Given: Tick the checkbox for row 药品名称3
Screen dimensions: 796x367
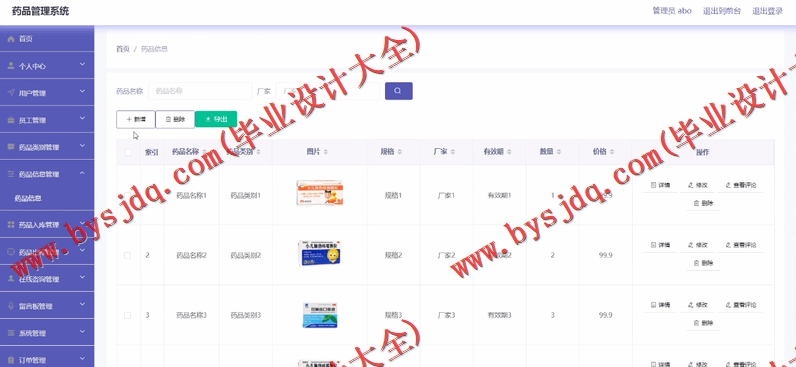Looking at the screenshot, I should (x=127, y=315).
